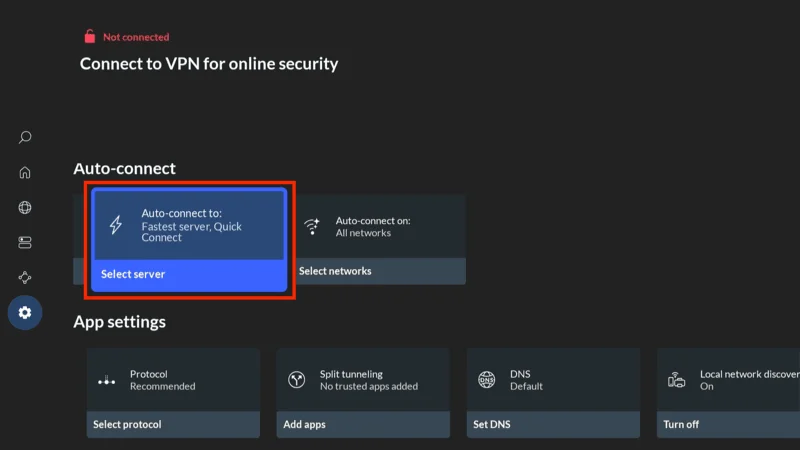
Task: Click the DNS globe icon
Action: [486, 380]
